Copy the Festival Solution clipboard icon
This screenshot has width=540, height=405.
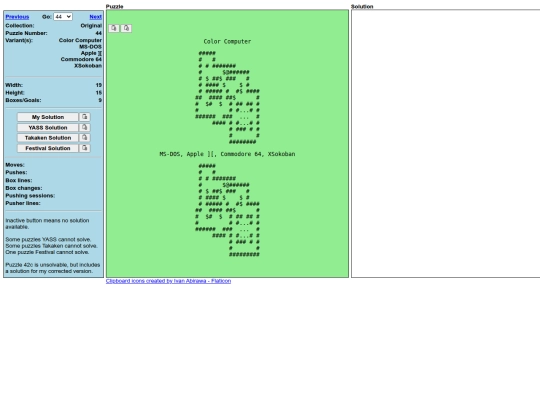(x=85, y=148)
